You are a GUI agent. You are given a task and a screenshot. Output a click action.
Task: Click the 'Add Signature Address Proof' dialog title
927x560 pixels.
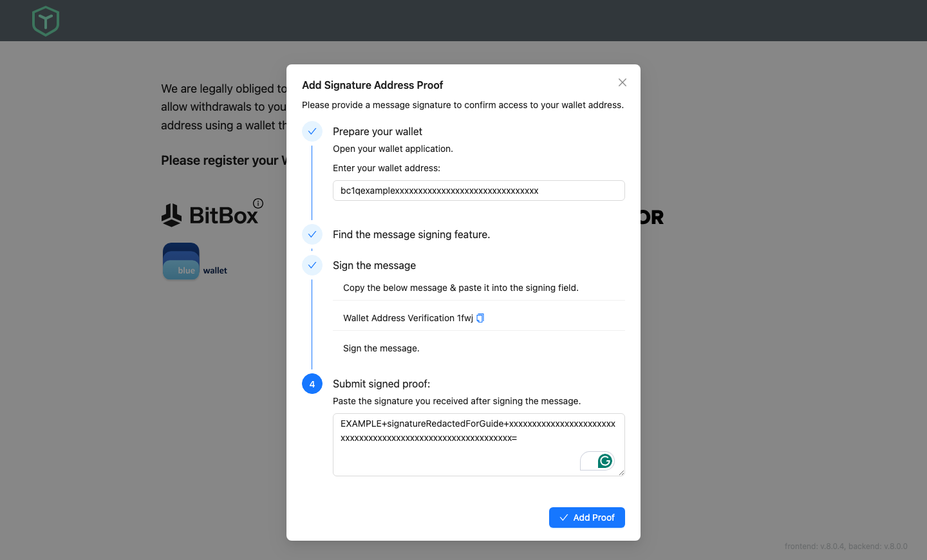click(372, 85)
